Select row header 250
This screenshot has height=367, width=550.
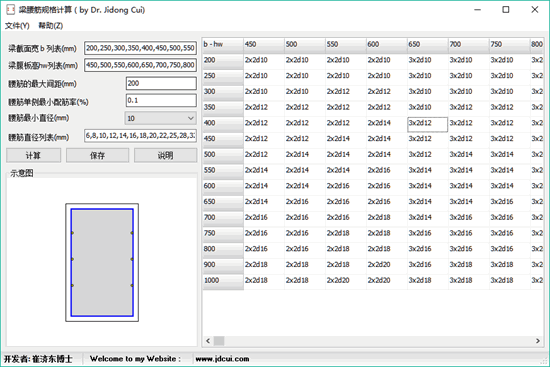[223, 77]
